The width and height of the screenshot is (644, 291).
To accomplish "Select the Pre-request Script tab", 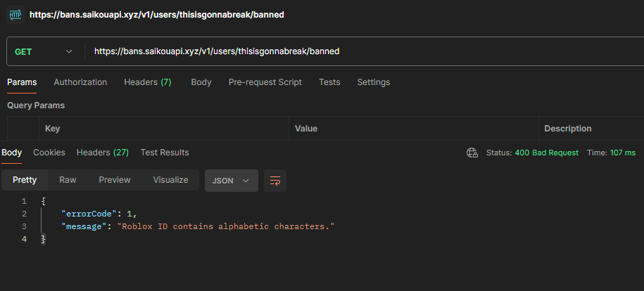I will click(265, 82).
